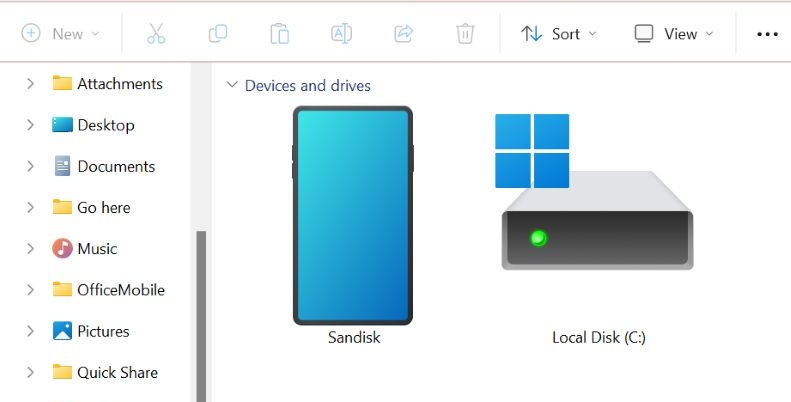The height and width of the screenshot is (402, 791).
Task: Click the Music note icon in sidebar
Action: click(x=62, y=249)
